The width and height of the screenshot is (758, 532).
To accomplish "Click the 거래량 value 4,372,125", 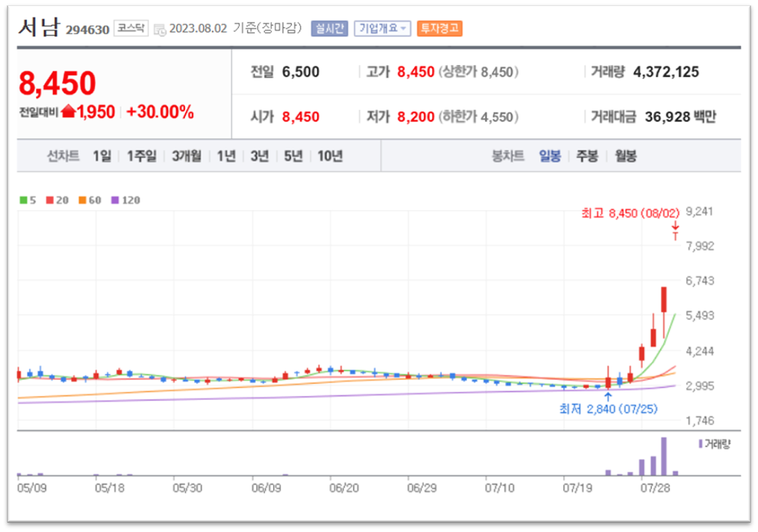I will pos(665,72).
